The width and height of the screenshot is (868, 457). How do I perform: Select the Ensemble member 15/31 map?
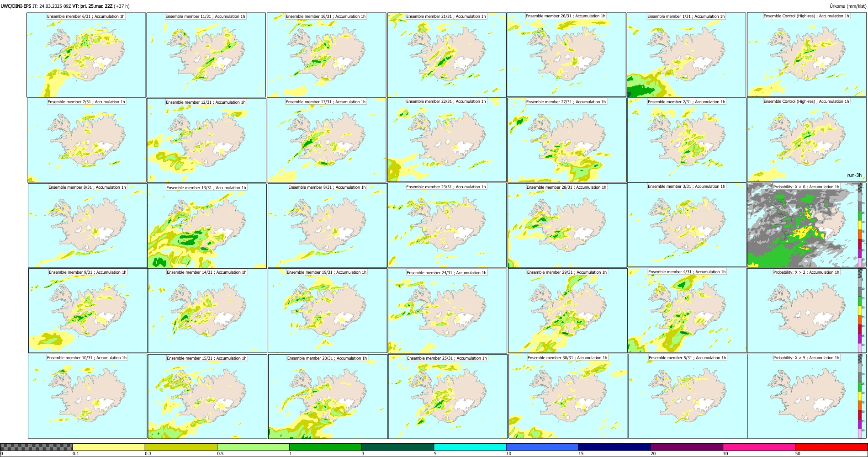[x=207, y=396]
